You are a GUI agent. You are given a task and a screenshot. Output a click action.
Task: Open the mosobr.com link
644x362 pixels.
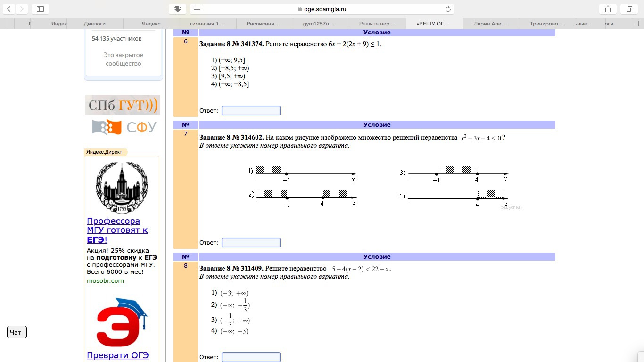[x=105, y=281]
